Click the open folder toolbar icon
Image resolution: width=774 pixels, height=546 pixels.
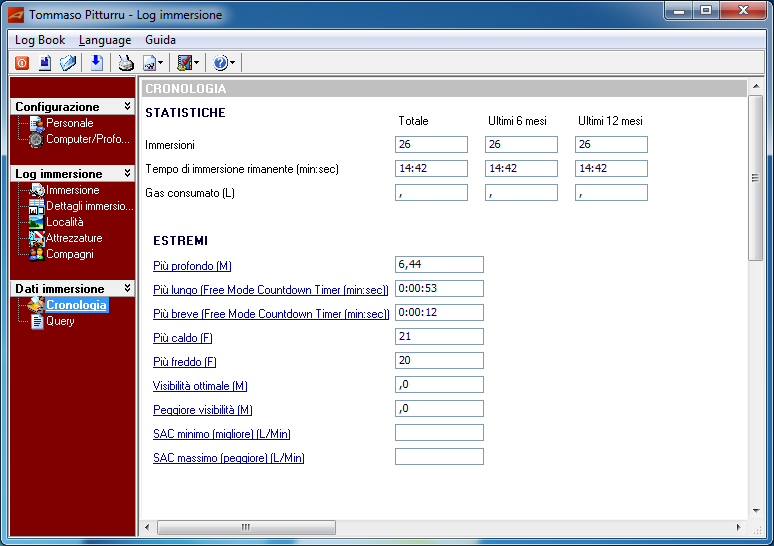pyautogui.click(x=68, y=63)
